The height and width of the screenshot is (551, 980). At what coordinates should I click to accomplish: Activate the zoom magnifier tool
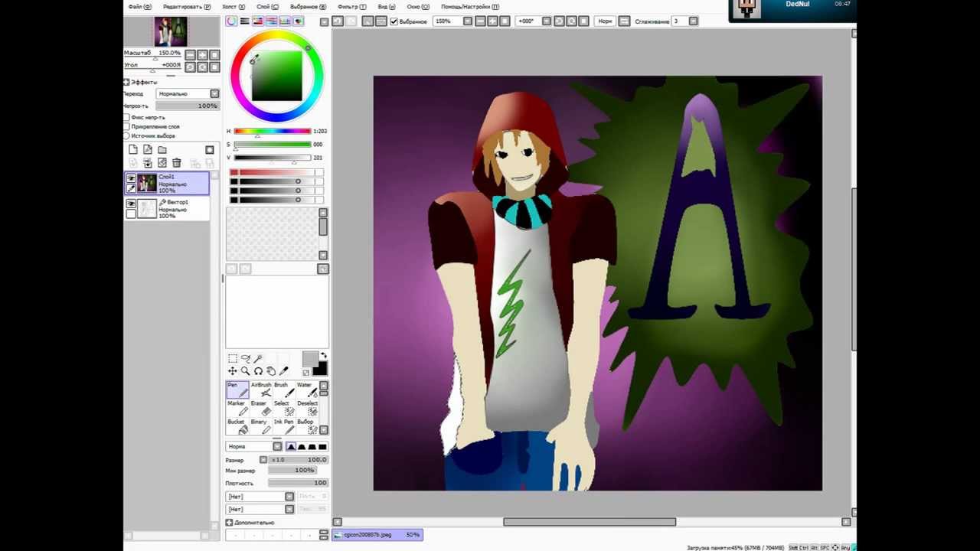click(x=245, y=371)
